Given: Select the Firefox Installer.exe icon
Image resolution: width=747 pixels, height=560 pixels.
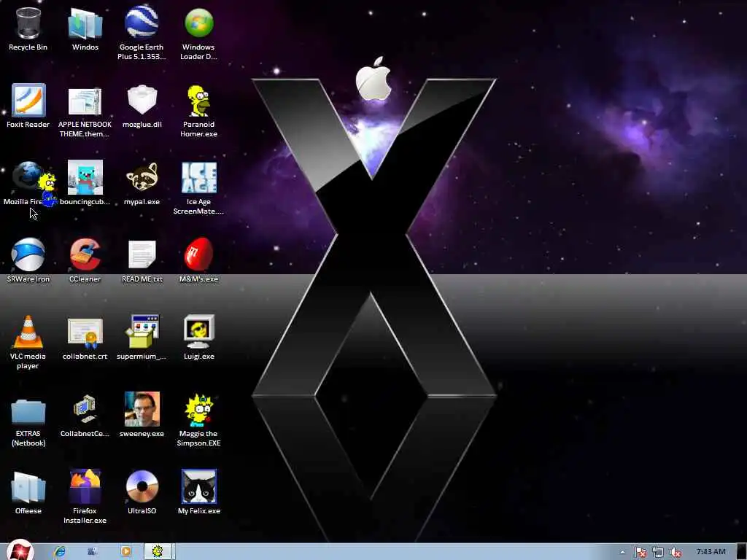Looking at the screenshot, I should pos(85,486).
